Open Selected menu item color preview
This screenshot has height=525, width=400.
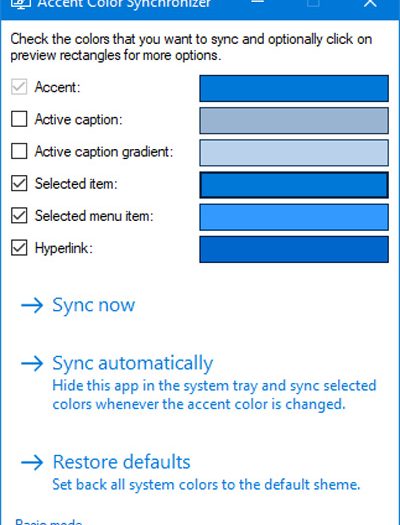click(x=294, y=217)
